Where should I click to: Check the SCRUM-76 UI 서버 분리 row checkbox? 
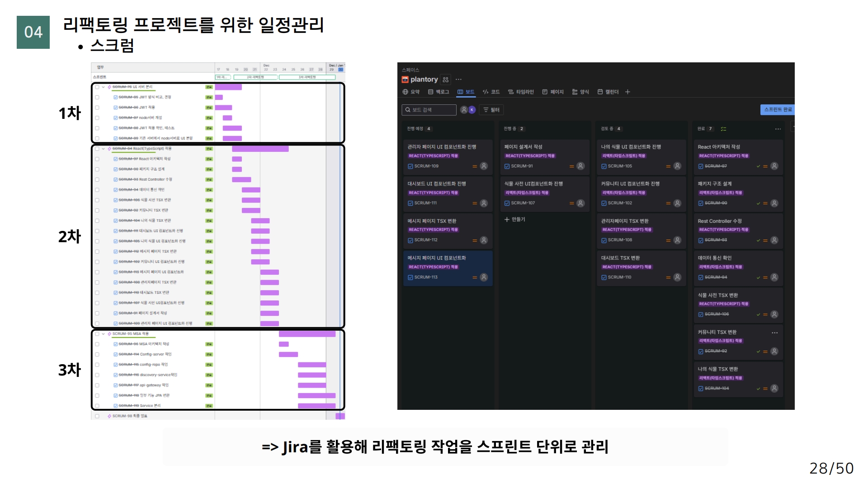97,87
